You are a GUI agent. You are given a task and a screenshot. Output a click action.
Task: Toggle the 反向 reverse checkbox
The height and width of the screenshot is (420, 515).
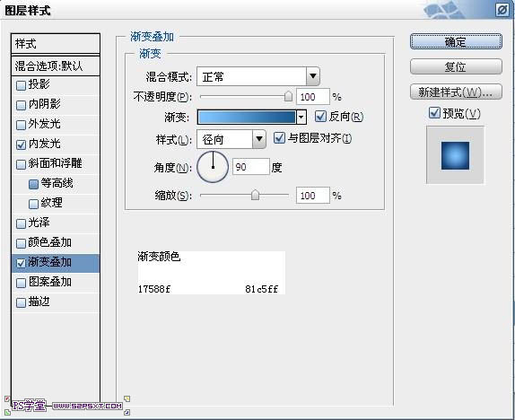320,117
